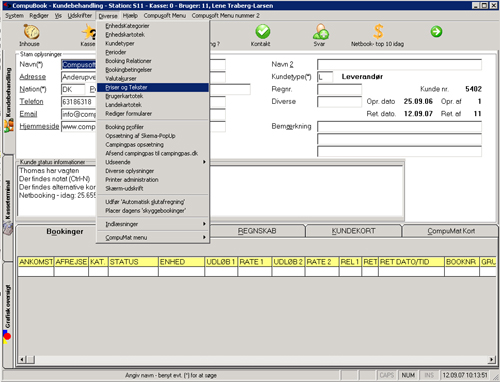Open the Inhouse clock icon
Viewport: 500px width, 382px height.
[x=31, y=32]
